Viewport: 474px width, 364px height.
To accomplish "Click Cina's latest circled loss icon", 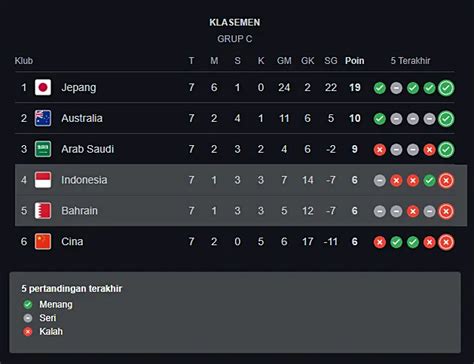I will point(446,242).
